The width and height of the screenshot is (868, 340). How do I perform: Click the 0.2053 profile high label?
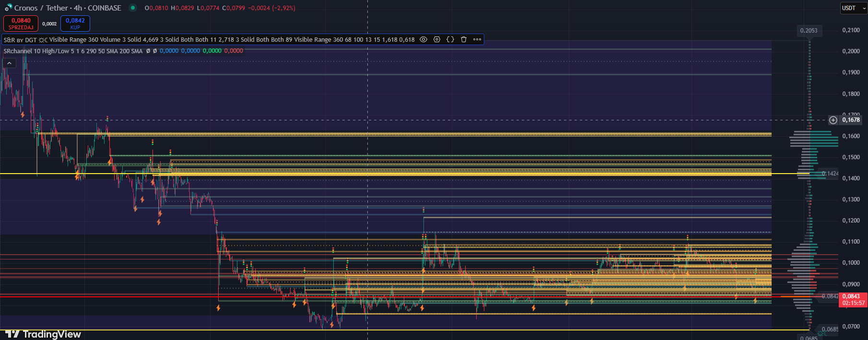809,31
